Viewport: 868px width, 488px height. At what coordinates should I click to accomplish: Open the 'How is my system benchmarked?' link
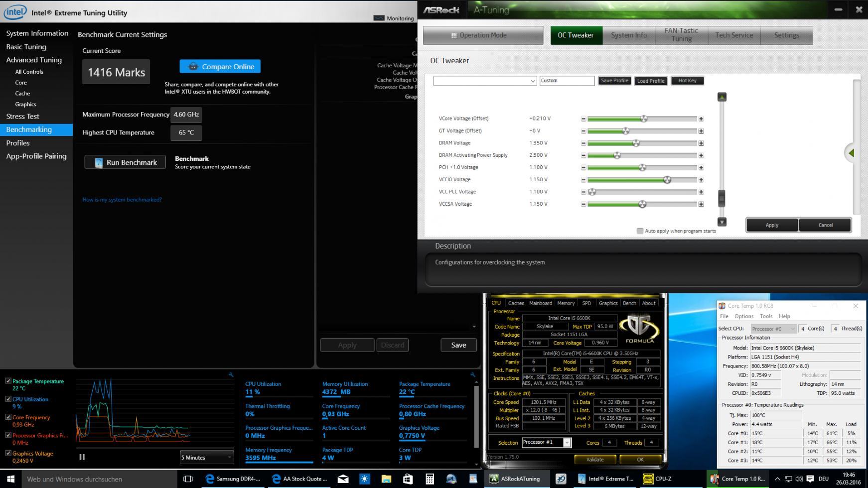122,200
